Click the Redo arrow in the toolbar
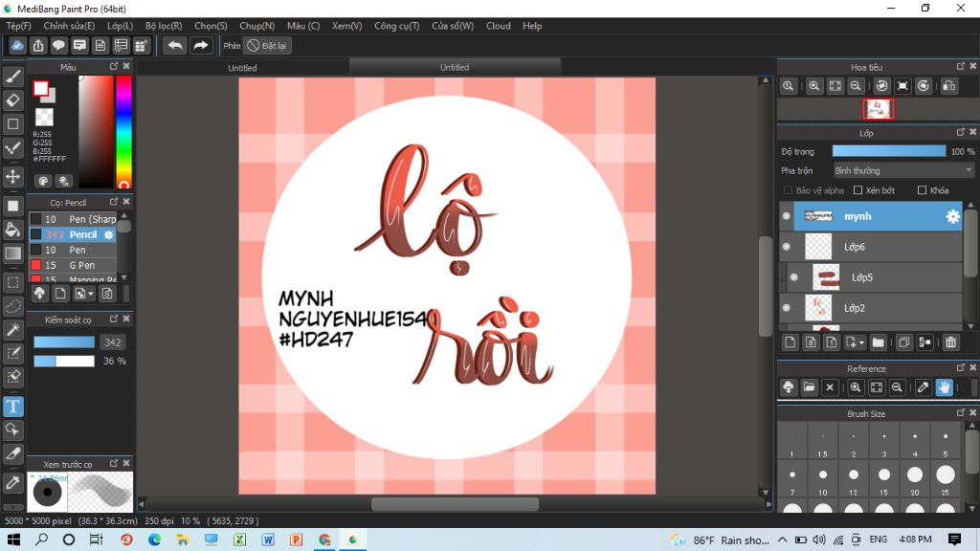This screenshot has height=551, width=980. click(x=201, y=46)
